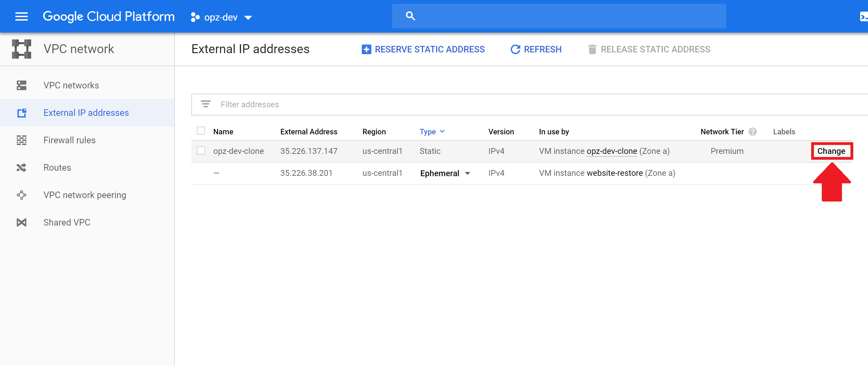Open Network Tier help question mark
This screenshot has width=868, height=365.
coord(753,132)
